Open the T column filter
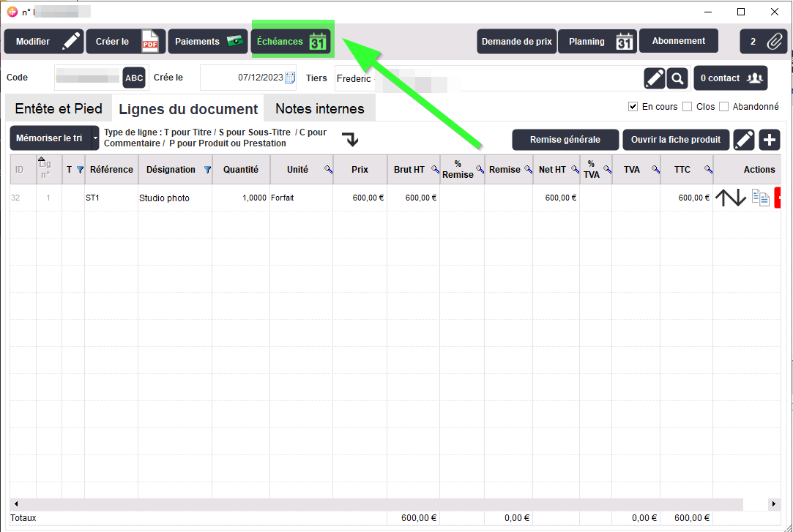Screen dimensions: 793x532 pyautogui.click(x=80, y=170)
